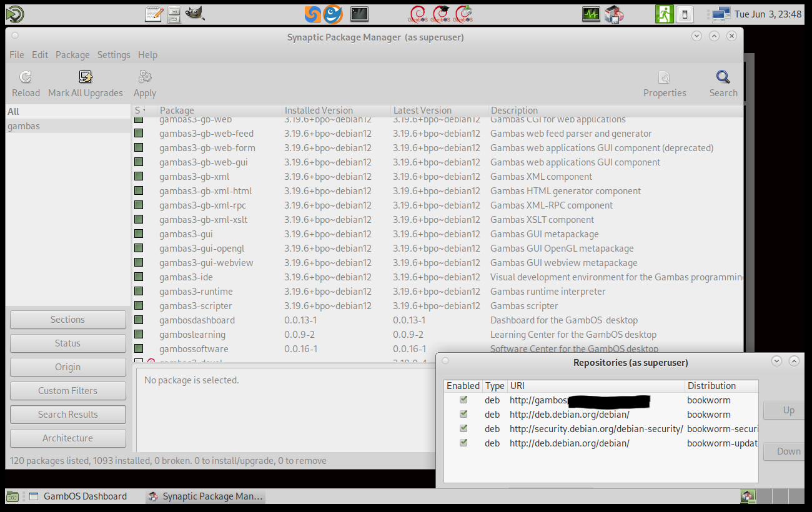This screenshot has height=512, width=812.
Task: Open the Settings menu
Action: [x=114, y=55]
